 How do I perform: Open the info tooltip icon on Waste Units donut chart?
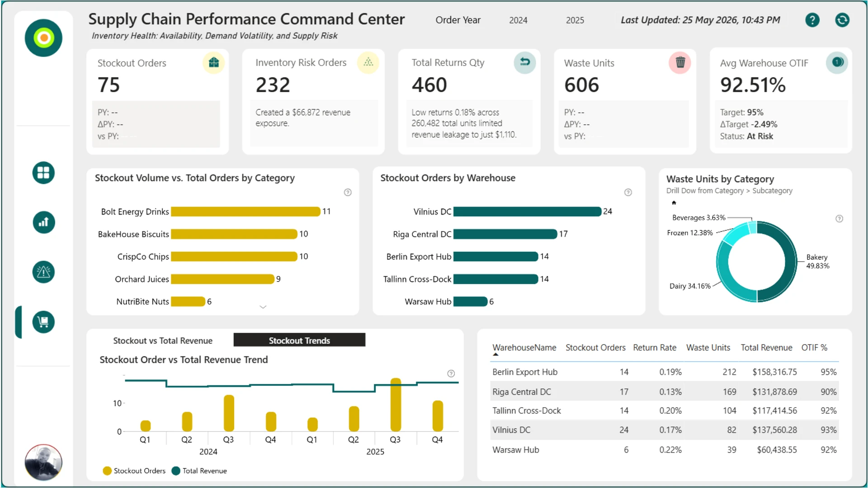(x=839, y=219)
